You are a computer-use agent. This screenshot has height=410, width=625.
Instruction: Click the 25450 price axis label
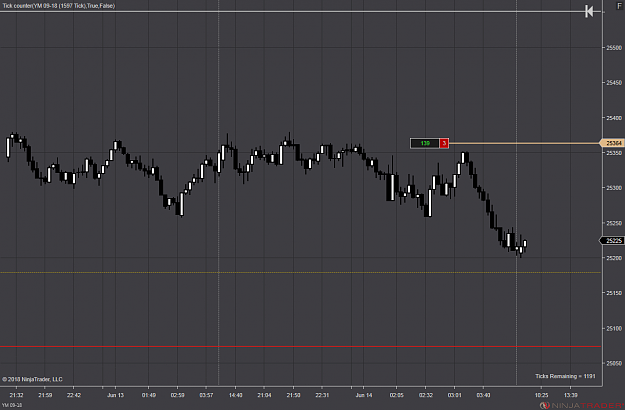614,82
